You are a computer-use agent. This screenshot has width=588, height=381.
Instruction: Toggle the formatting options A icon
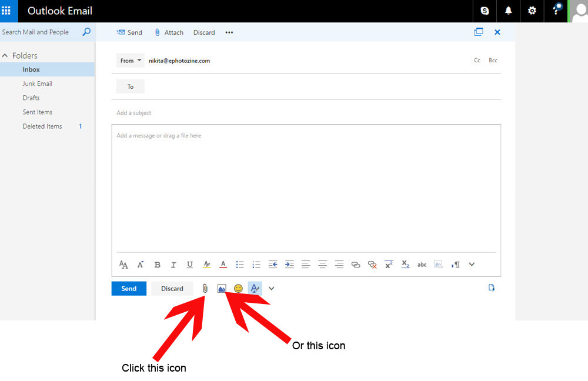255,288
